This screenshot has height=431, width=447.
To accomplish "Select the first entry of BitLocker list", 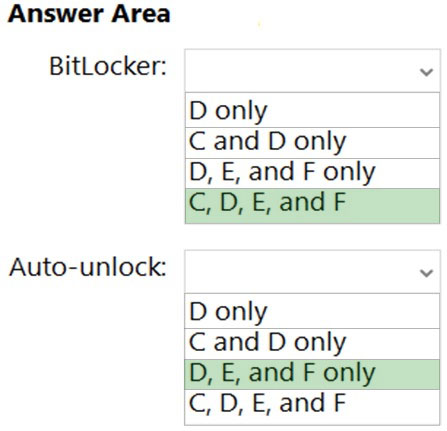I will [x=312, y=110].
